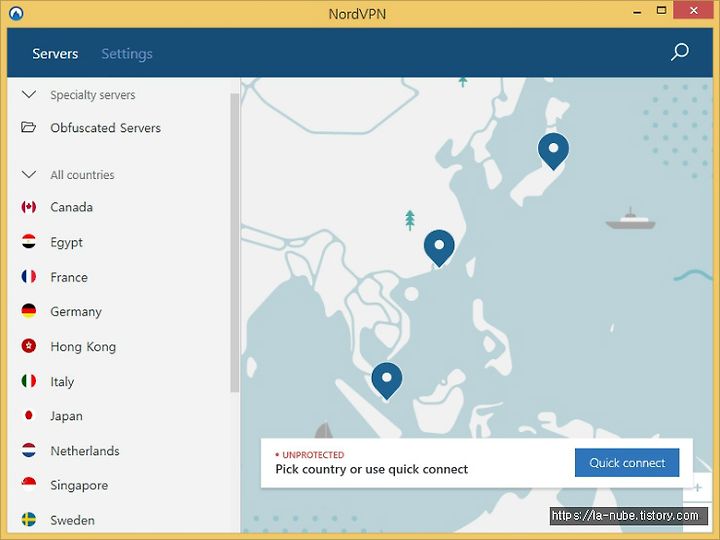Select the Hong Kong map pin
Screen dimensions: 720x540
[439, 248]
